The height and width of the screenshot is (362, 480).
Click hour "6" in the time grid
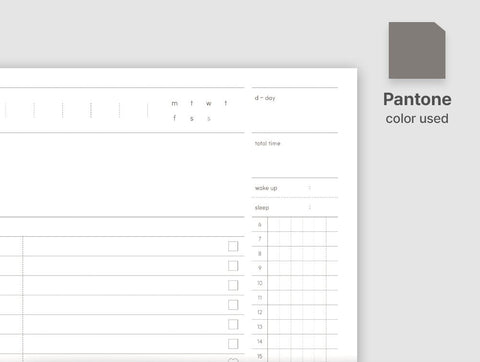(x=260, y=225)
